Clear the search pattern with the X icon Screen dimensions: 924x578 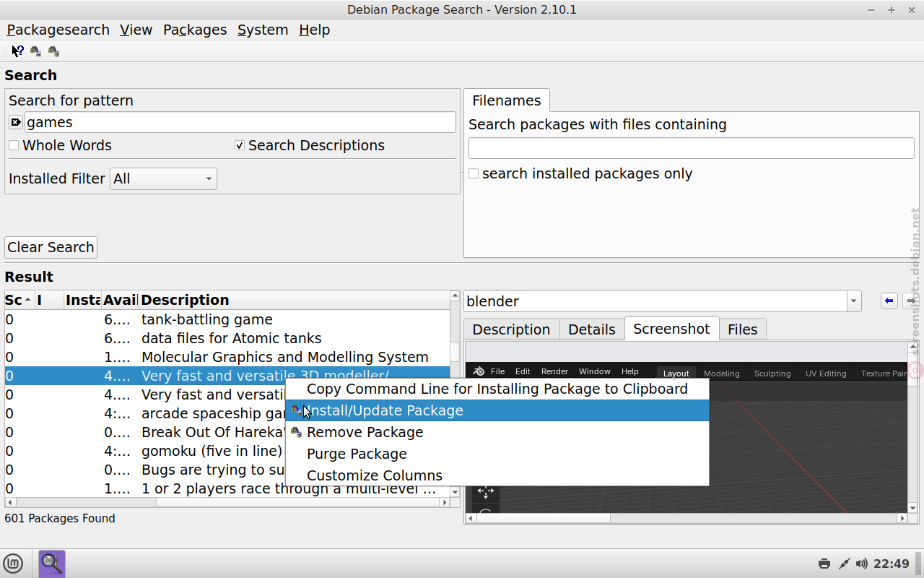pos(16,122)
